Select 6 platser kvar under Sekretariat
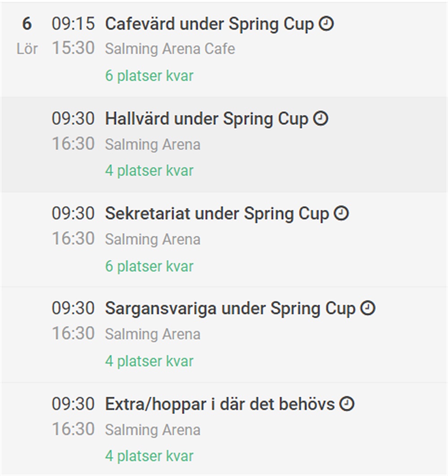 [149, 266]
